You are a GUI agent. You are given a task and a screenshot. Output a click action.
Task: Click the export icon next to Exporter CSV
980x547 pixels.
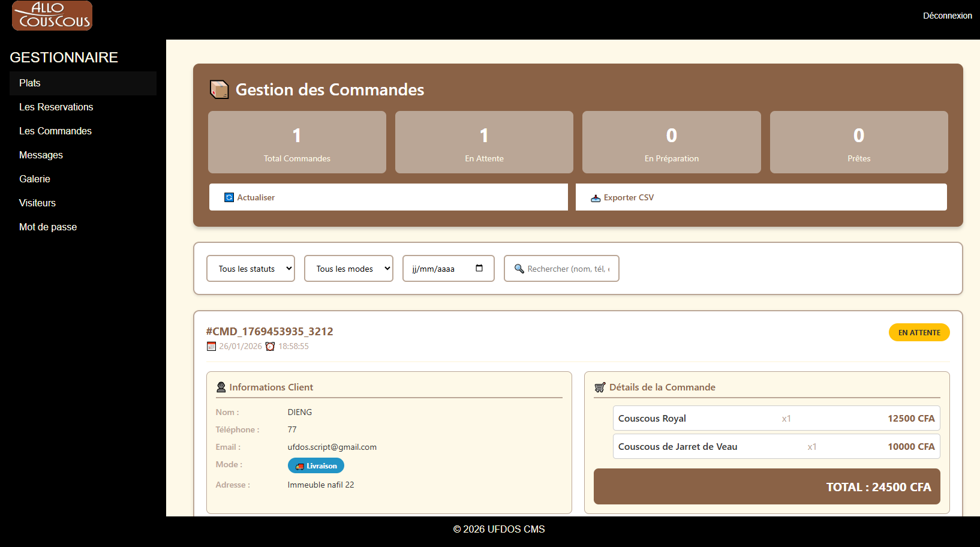[596, 198]
